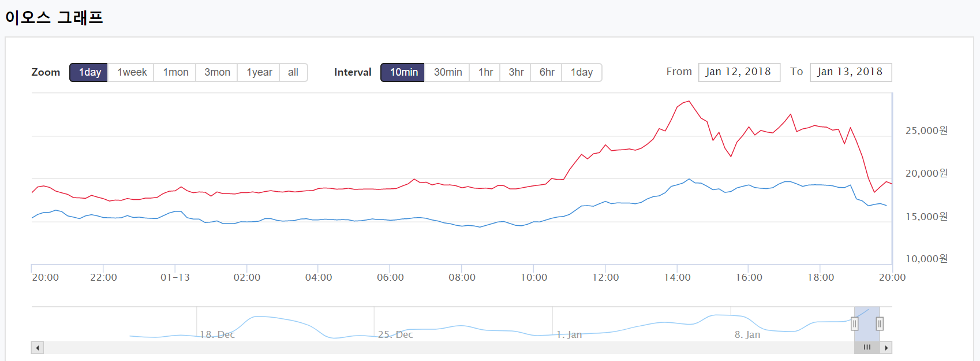Screen dimensions: 980x361
Task: Click the 10,000원 y-axis label
Action: coord(926,259)
